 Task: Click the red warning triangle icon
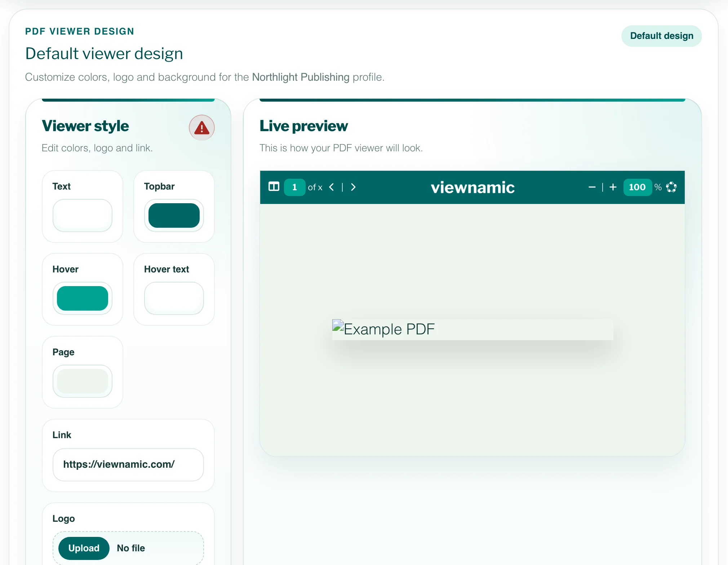202,128
